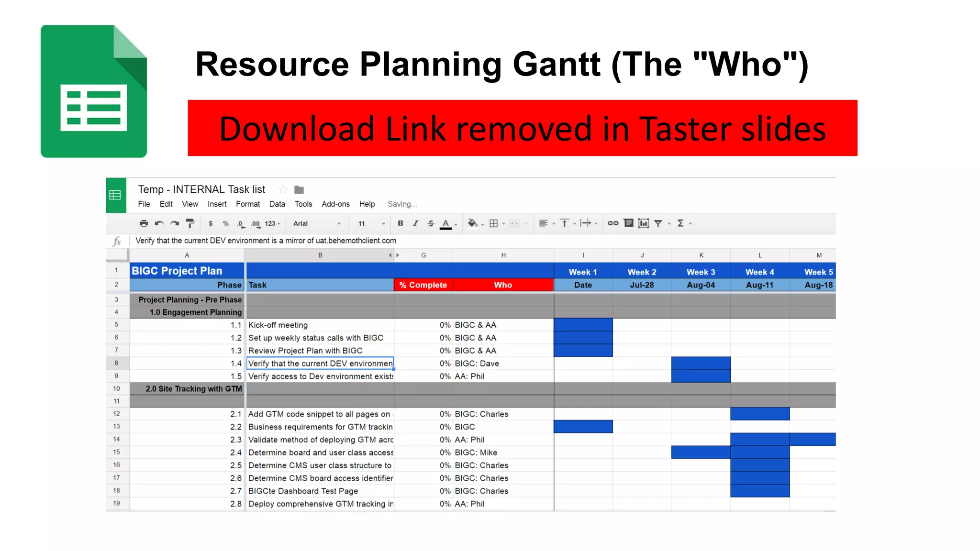Image resolution: width=980 pixels, height=551 pixels.
Task: Click the 2.0 Site Tracking with GTM cell
Action: click(x=187, y=389)
